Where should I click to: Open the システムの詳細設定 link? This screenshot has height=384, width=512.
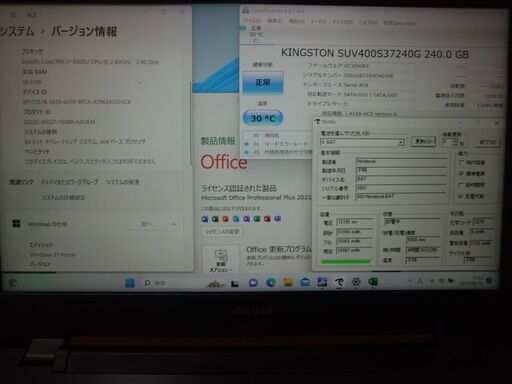pos(63,198)
